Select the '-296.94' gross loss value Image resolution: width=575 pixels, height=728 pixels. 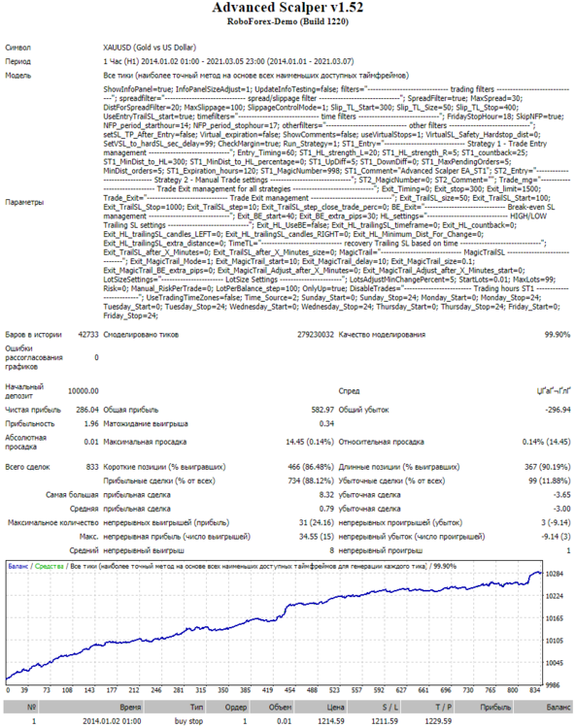click(x=558, y=410)
